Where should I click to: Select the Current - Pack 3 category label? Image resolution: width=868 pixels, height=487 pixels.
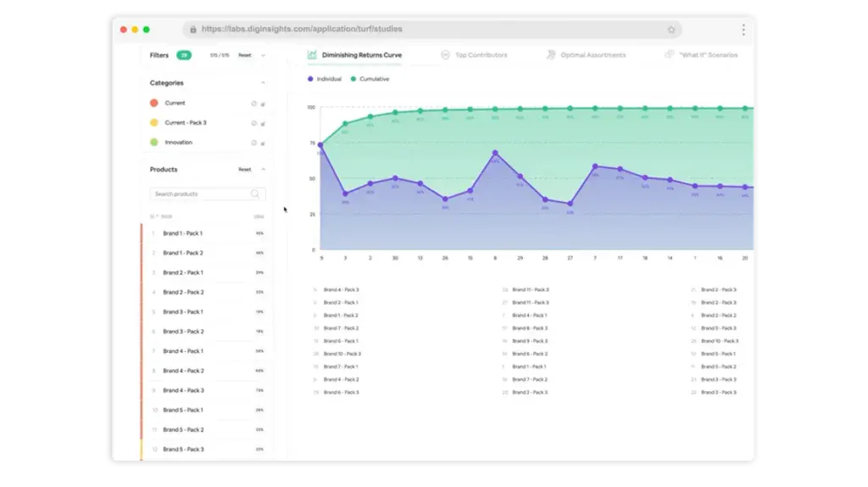(186, 123)
